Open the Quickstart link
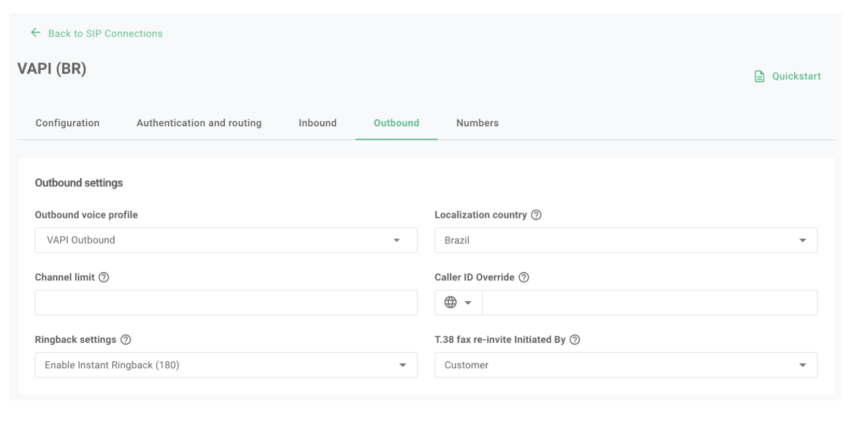Screen dimensions: 868x423 coord(796,76)
